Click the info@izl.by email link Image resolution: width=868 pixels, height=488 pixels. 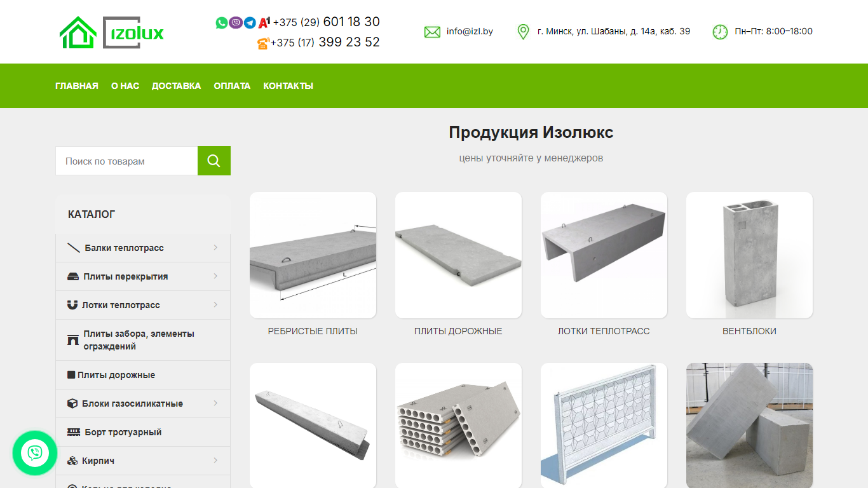[x=470, y=31]
